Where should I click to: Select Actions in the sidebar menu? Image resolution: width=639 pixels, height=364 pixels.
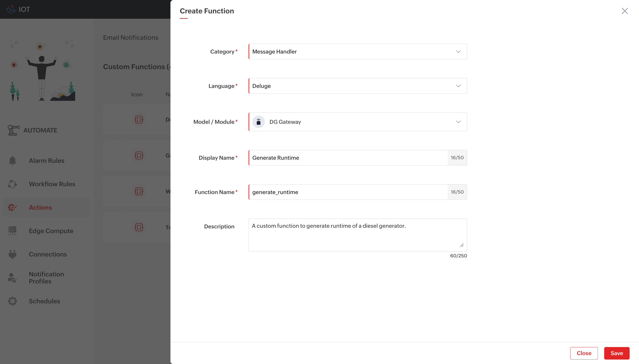[x=40, y=207]
